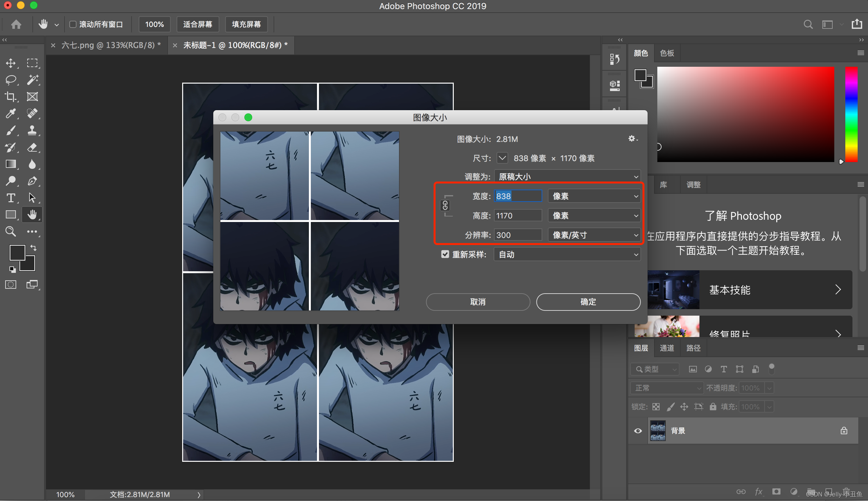Click the constrain proportions link icon
The width and height of the screenshot is (868, 501).
[445, 205]
